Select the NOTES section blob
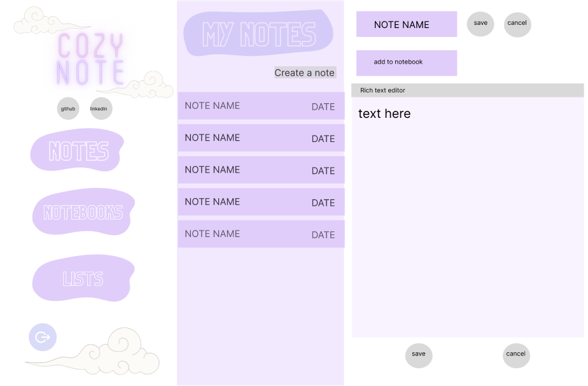Image resolution: width=588 pixels, height=386 pixels. tap(76, 151)
